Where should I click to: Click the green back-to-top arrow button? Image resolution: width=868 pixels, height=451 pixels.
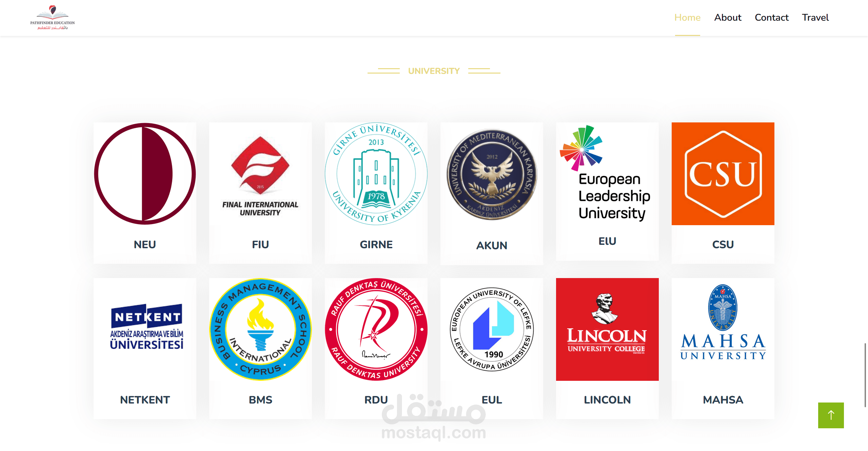831,415
